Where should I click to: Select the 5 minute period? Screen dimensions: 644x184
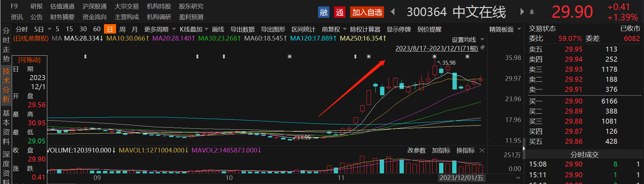[57, 29]
